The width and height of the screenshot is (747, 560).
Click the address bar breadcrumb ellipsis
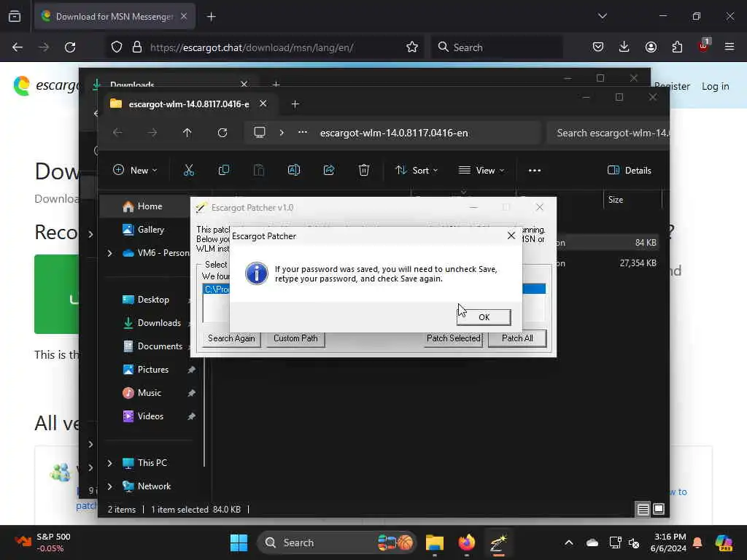(x=303, y=133)
